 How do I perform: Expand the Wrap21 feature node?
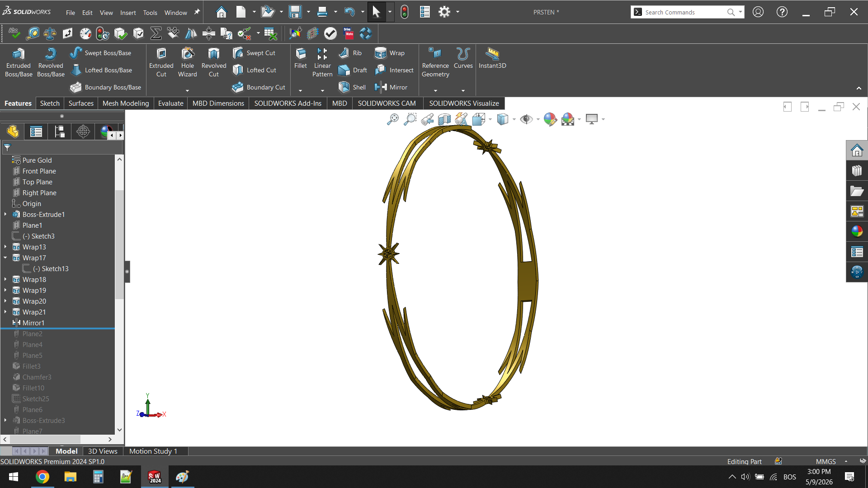5,312
